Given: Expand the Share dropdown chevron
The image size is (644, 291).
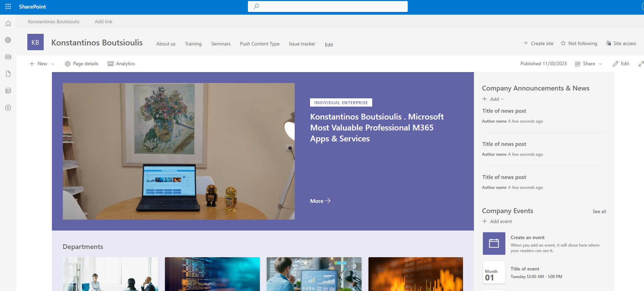Looking at the screenshot, I should point(601,64).
